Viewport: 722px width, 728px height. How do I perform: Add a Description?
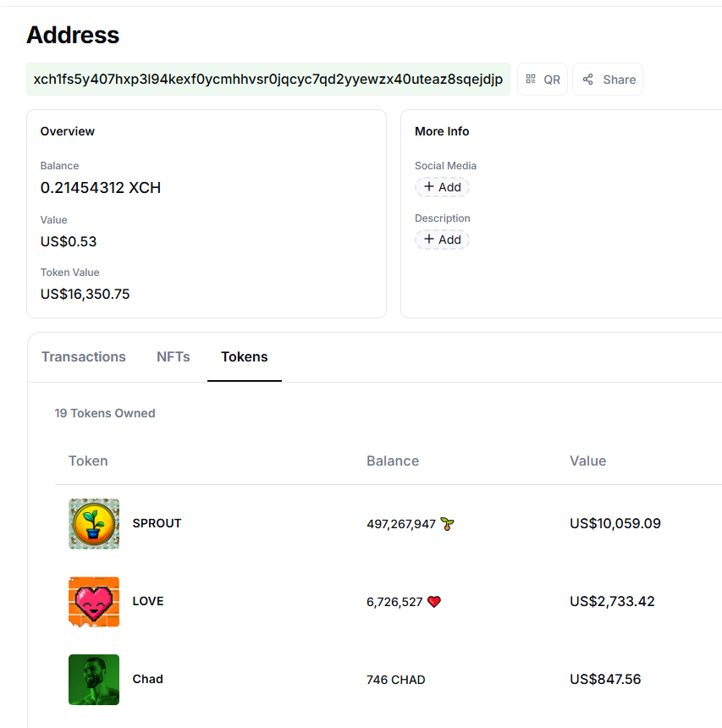pyautogui.click(x=442, y=240)
